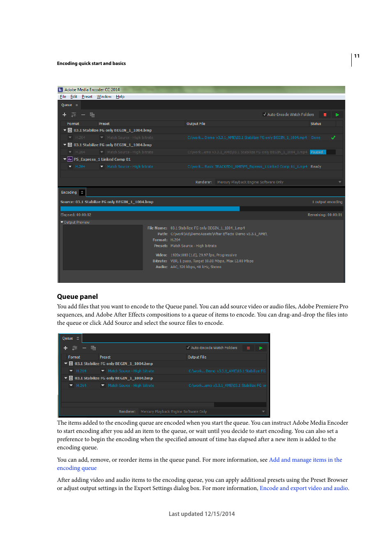Open the H.264 format dropdown on the Ready row
The image size is (392, 555).
(x=70, y=166)
